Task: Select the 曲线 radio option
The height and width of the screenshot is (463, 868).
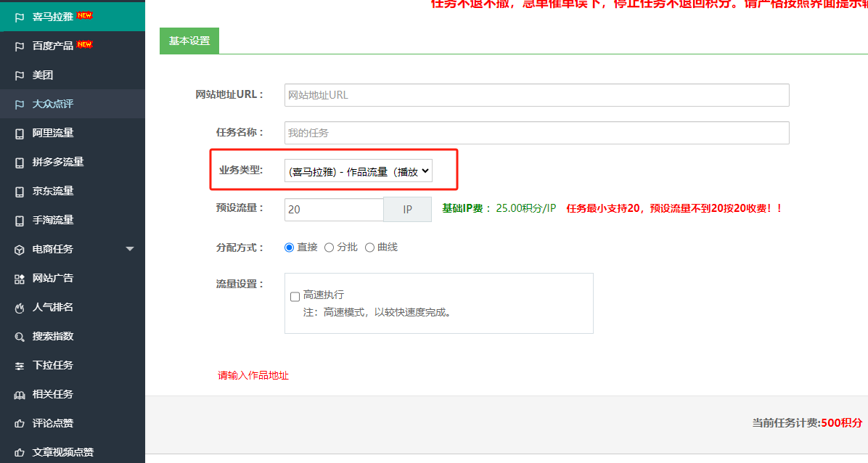Action: click(369, 247)
